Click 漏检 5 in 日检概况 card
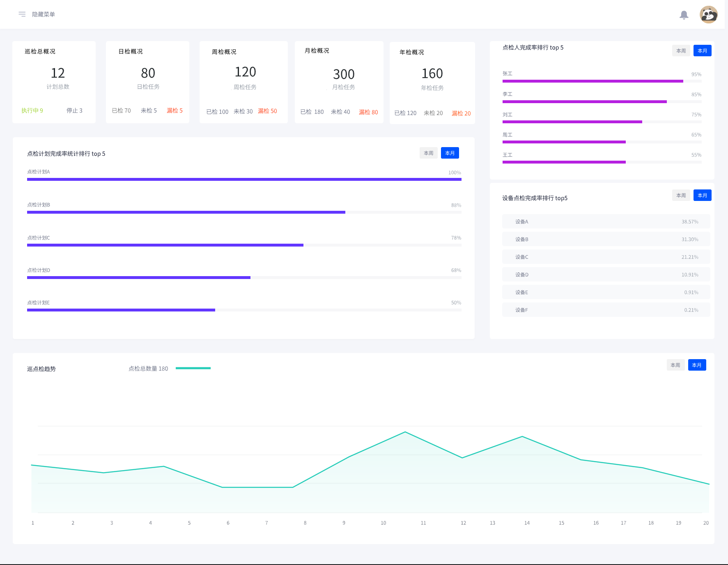Image resolution: width=728 pixels, height=565 pixels. pyautogui.click(x=175, y=111)
